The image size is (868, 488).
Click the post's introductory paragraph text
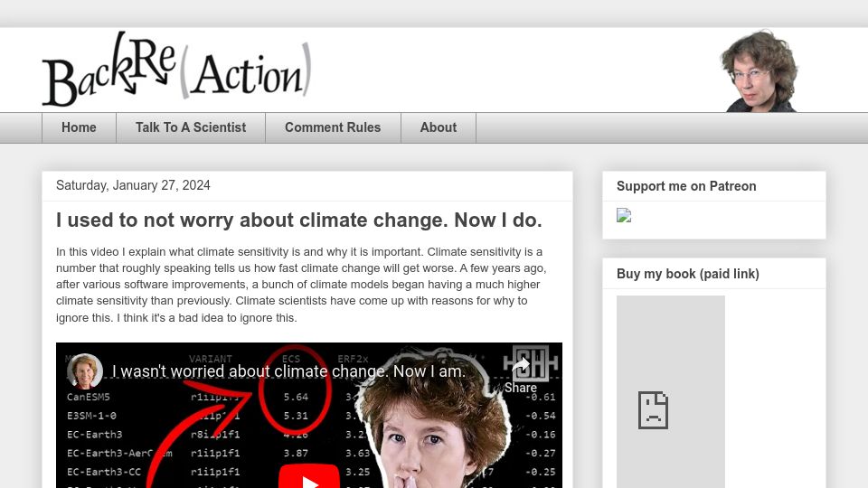(x=302, y=285)
